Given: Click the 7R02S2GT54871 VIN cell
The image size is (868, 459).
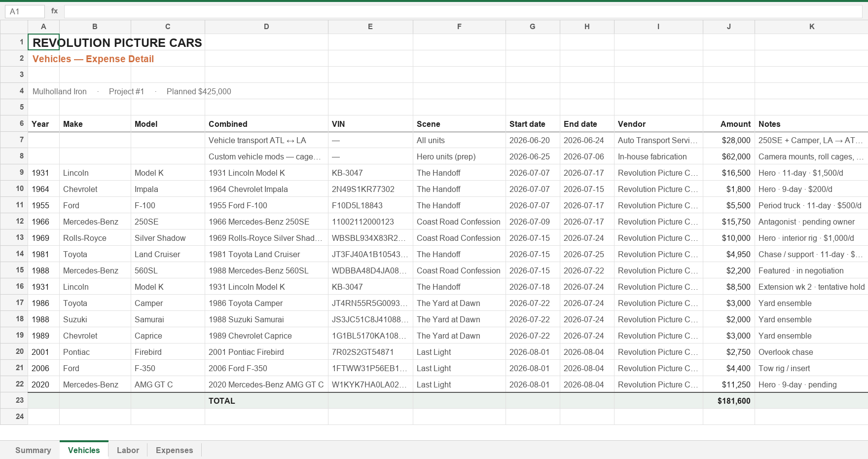Looking at the screenshot, I should click(370, 352).
